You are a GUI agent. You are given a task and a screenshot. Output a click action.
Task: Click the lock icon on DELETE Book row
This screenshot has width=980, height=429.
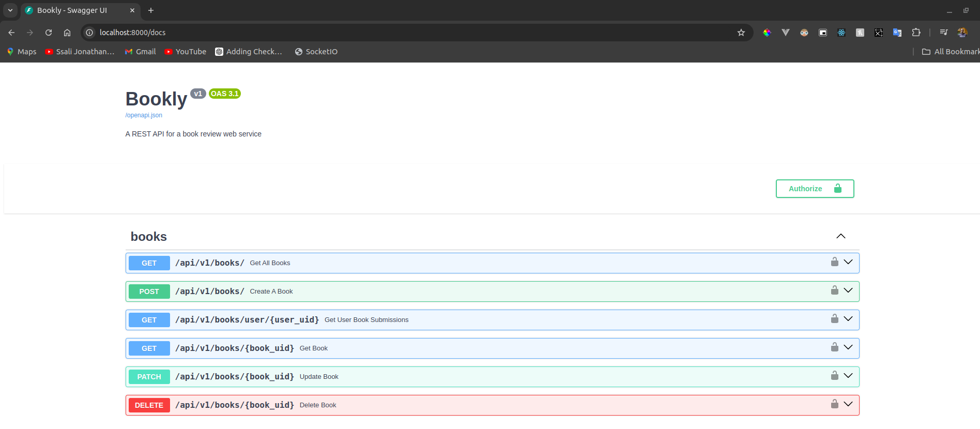pos(834,404)
